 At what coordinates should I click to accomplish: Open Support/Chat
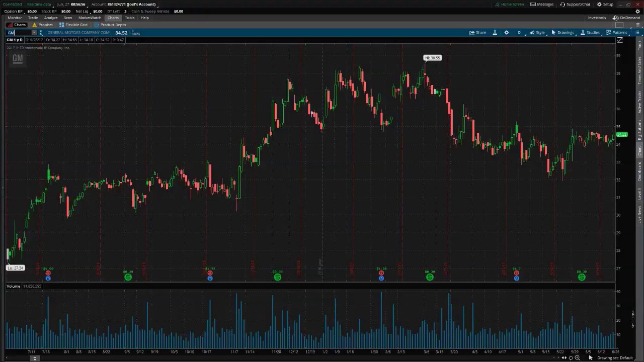[x=576, y=5]
